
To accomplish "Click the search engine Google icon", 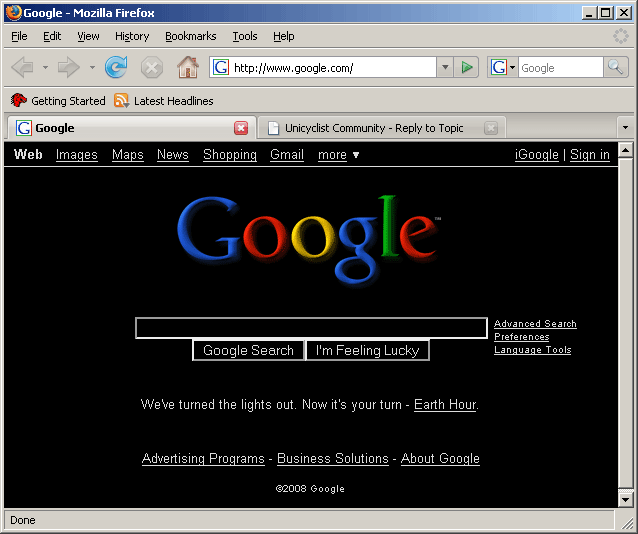I will [498, 67].
